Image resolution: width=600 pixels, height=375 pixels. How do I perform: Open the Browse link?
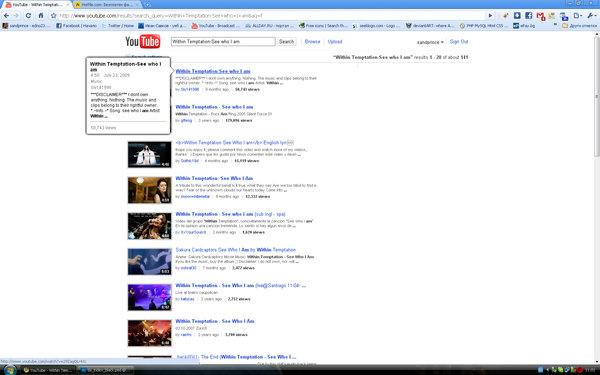pos(312,41)
